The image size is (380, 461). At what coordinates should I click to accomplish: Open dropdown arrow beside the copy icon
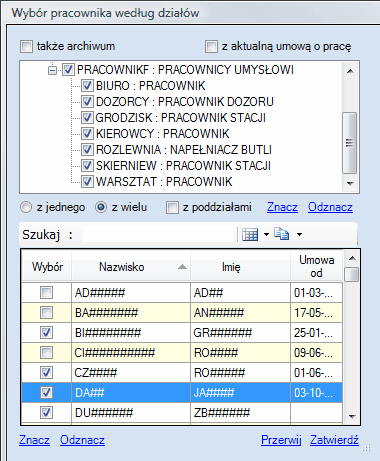coord(299,234)
